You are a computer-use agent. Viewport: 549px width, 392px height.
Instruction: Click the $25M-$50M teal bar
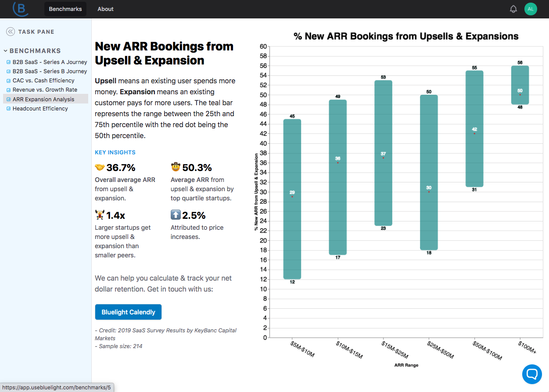click(429, 172)
